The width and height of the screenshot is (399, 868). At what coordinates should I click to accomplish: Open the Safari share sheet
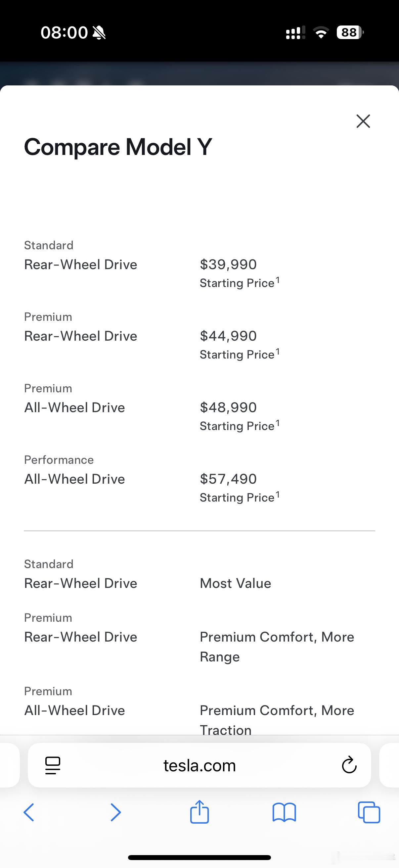point(199,812)
